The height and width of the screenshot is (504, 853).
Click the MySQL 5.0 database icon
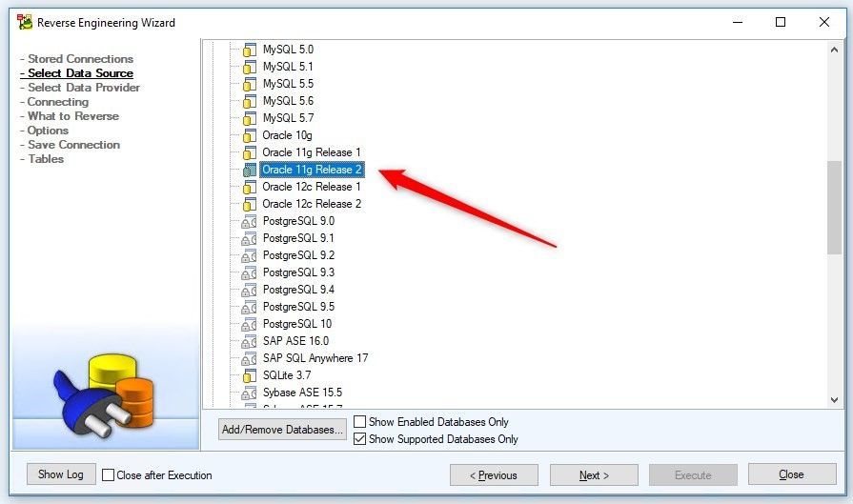pyautogui.click(x=249, y=50)
